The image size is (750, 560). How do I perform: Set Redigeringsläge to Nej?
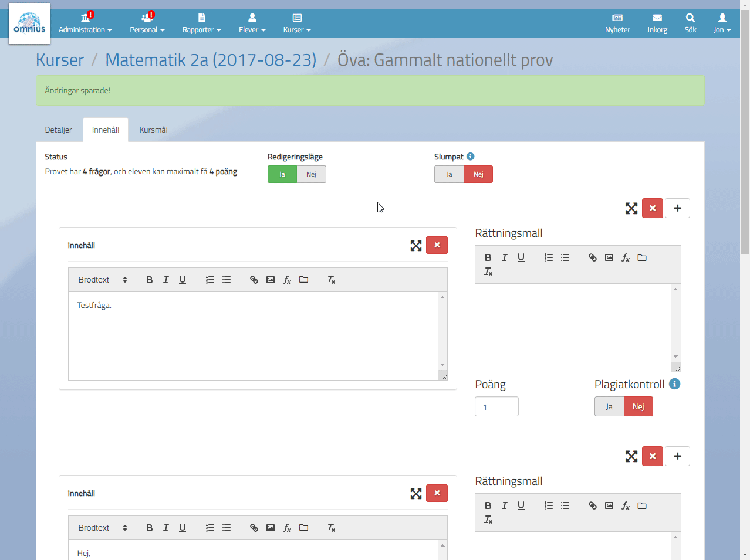pyautogui.click(x=311, y=174)
